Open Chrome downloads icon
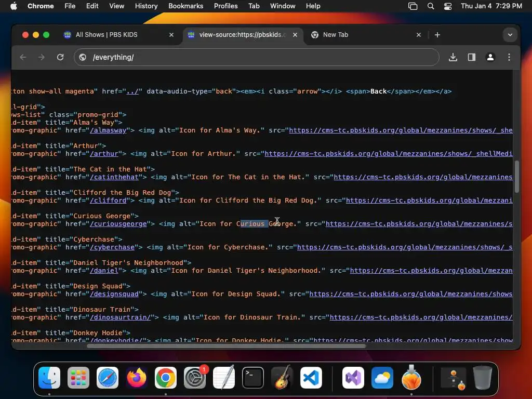This screenshot has height=399, width=532. pos(453,57)
